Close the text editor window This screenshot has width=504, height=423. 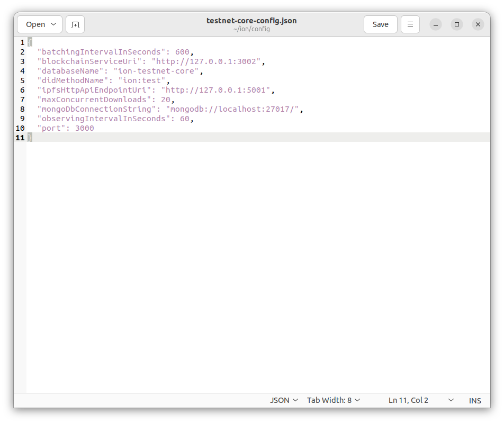[x=478, y=24]
